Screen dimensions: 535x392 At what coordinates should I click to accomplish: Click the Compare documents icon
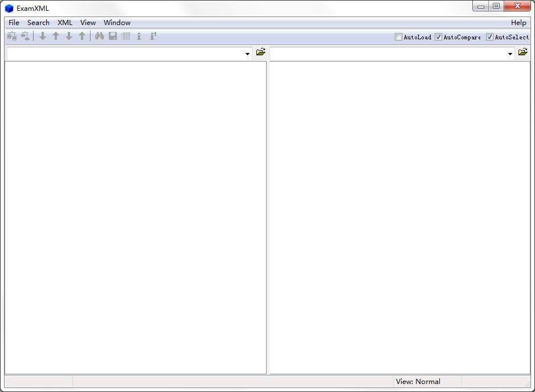[11, 36]
